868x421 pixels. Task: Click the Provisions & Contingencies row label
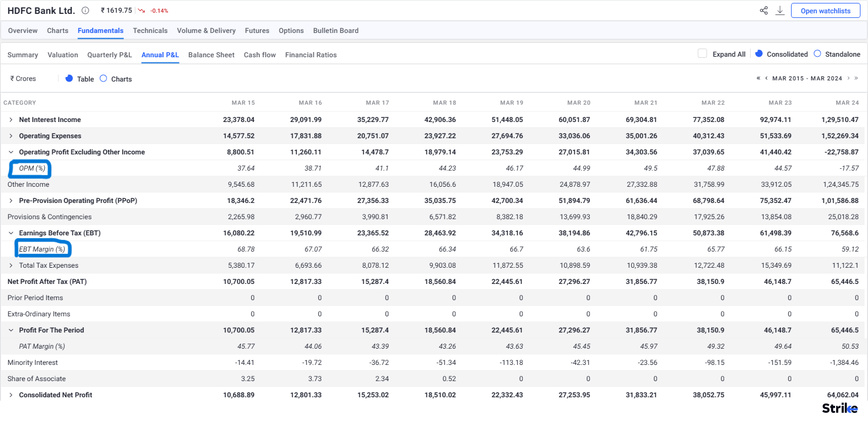click(x=50, y=217)
